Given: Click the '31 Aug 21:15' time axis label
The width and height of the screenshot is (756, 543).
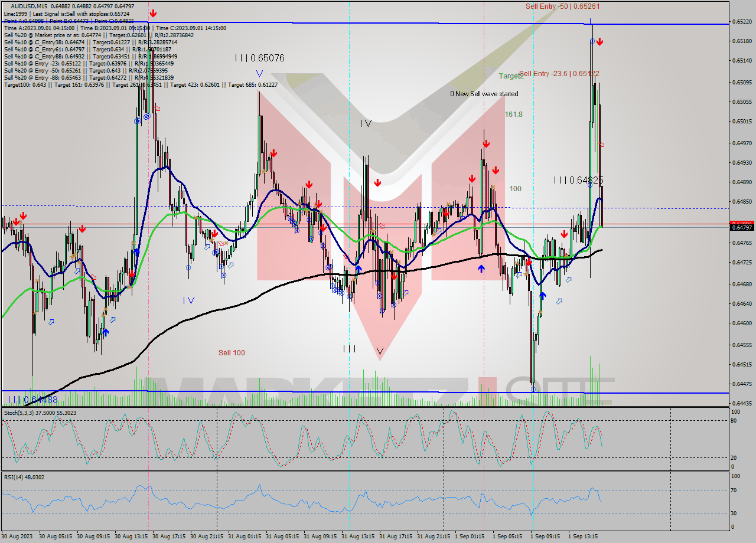Looking at the screenshot, I should click(x=434, y=537).
